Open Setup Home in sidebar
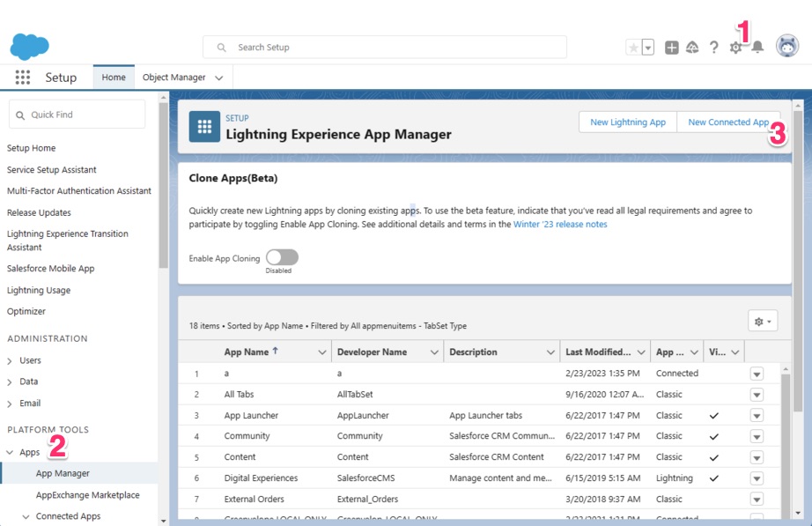This screenshot has width=812, height=526. [31, 148]
